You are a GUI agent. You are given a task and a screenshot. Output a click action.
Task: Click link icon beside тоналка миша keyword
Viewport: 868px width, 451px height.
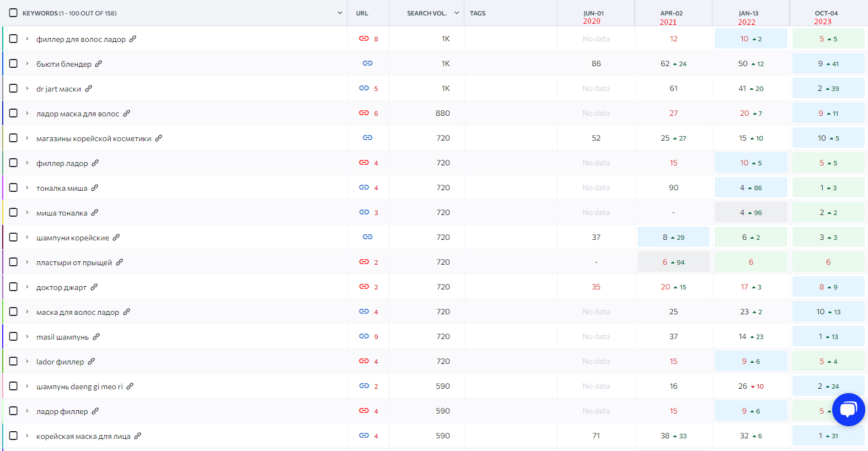click(x=95, y=188)
